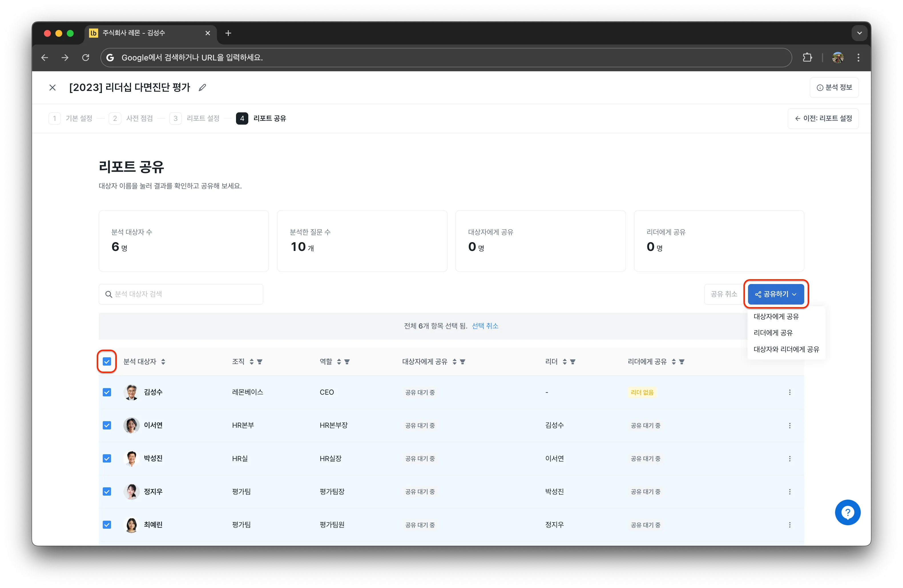
Task: Choose 대상자에게 공유 from the menu
Action: pos(776,316)
